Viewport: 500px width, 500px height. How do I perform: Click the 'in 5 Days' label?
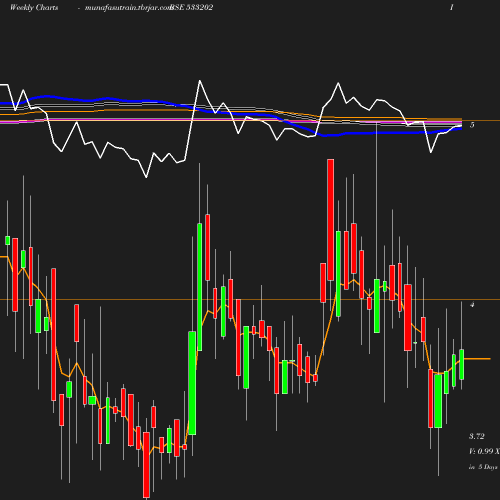[x=483, y=467]
